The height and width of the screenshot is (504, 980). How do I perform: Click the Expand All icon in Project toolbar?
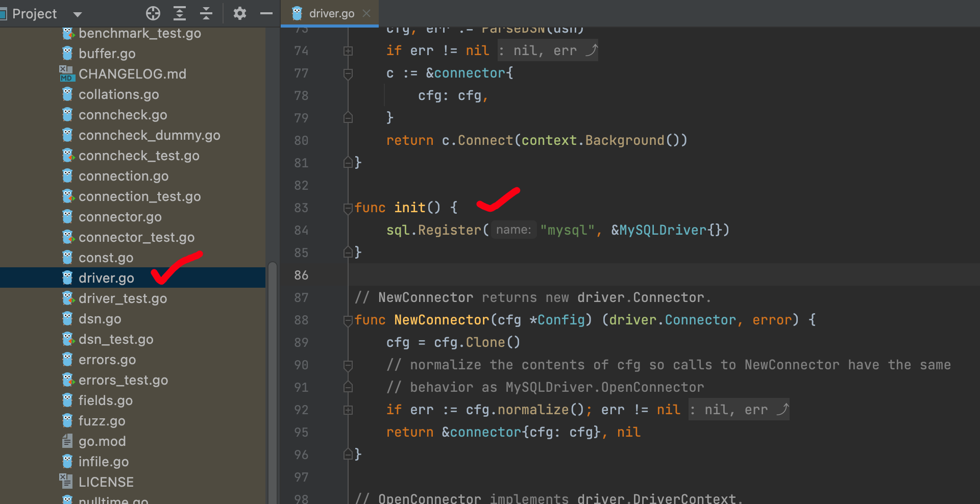[x=180, y=13]
